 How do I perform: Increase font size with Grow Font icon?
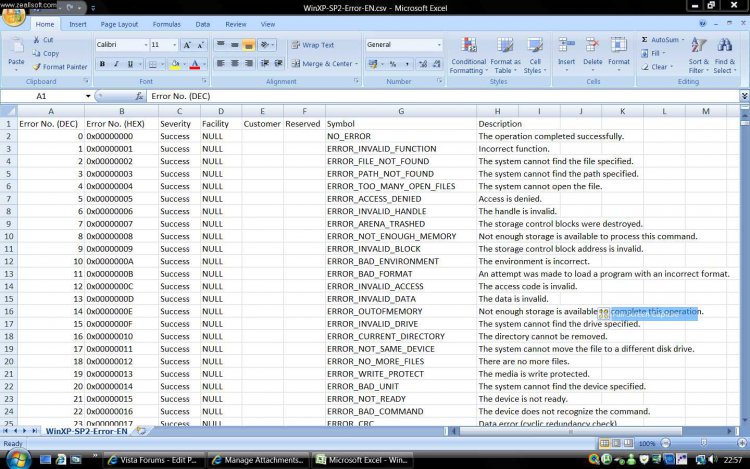tap(187, 45)
